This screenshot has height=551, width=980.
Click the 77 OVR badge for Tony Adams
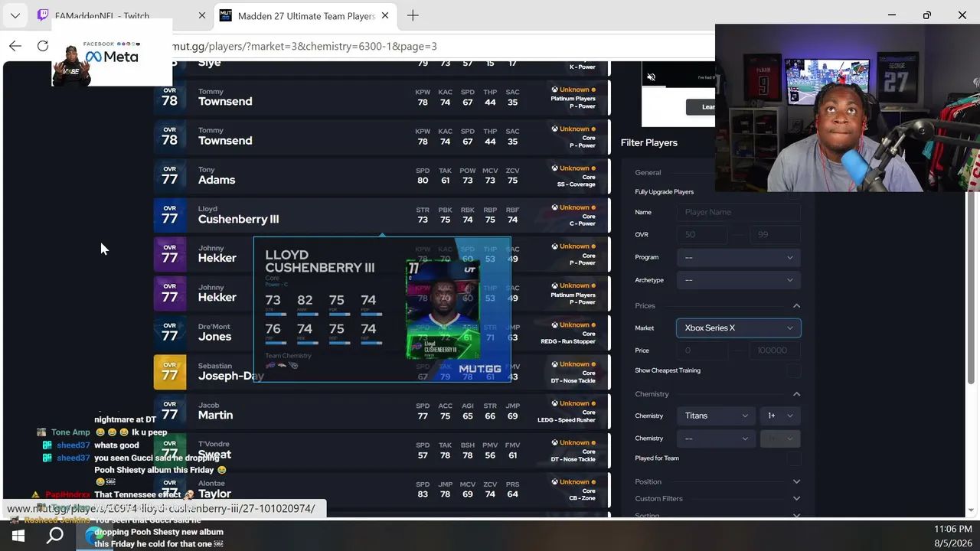(170, 175)
